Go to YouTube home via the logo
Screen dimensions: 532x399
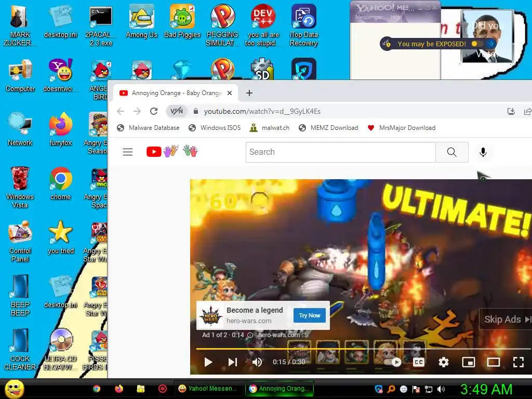coord(171,151)
